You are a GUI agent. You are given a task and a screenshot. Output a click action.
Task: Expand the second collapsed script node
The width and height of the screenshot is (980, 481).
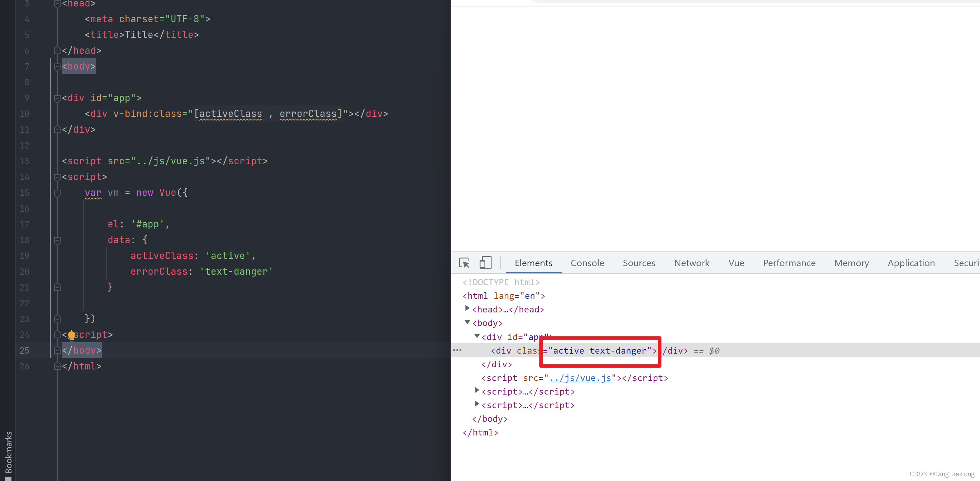coord(477,404)
